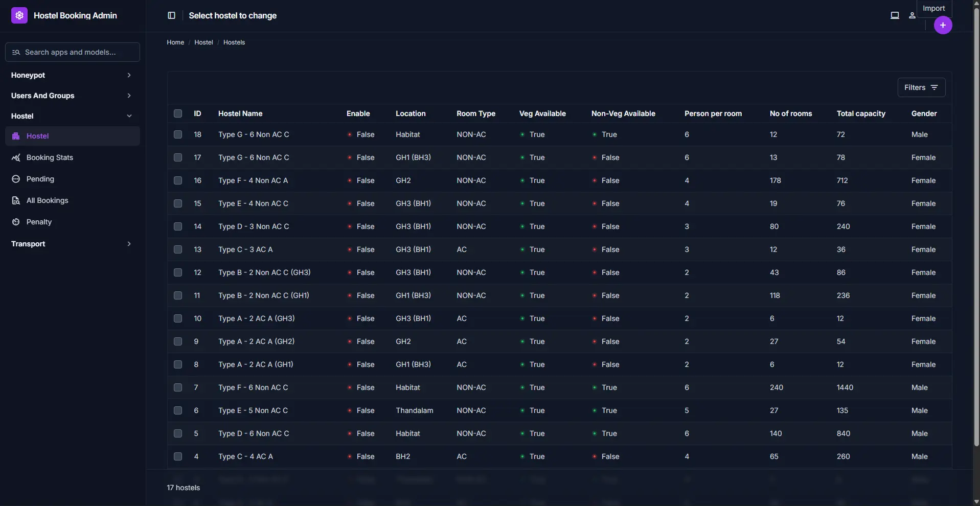Open the Pending sidebar item
This screenshot has height=506, width=980.
(x=40, y=179)
